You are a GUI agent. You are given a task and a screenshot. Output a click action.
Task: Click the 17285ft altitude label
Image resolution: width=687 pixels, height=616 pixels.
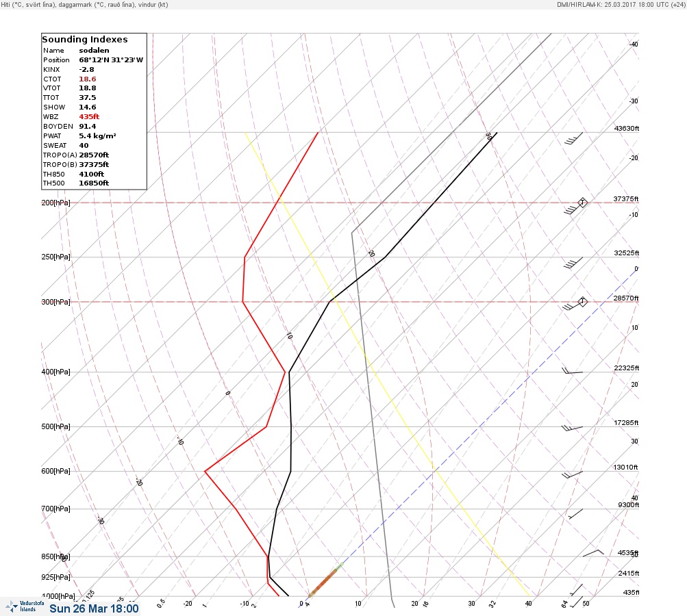click(x=626, y=422)
